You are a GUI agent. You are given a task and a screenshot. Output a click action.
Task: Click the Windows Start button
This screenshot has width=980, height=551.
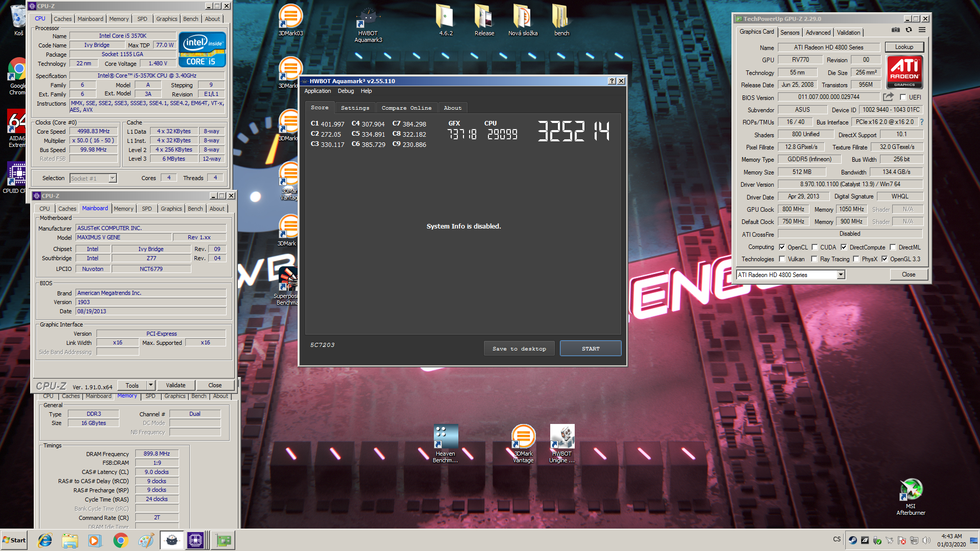click(x=14, y=540)
